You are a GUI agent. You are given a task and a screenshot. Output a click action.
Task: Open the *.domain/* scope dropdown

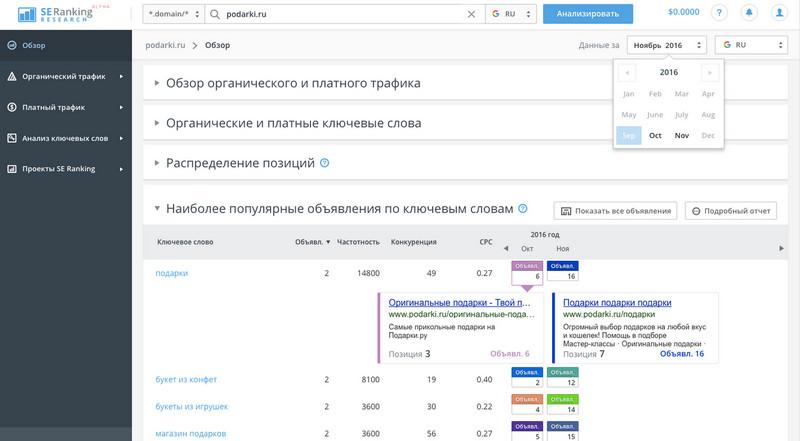173,14
